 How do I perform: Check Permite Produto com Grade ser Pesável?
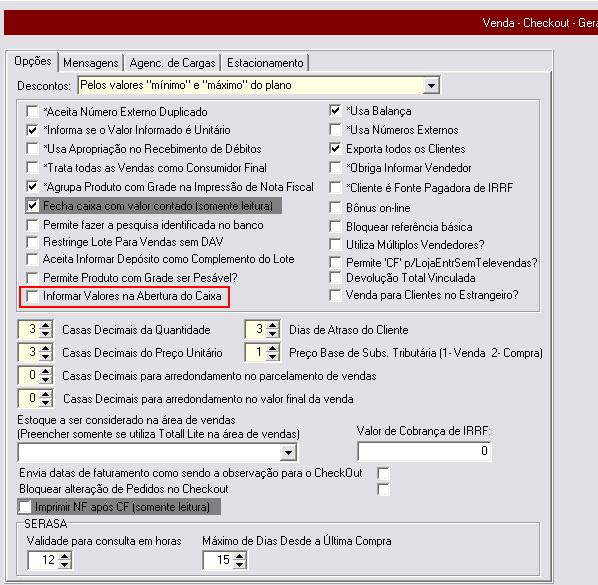click(x=32, y=278)
